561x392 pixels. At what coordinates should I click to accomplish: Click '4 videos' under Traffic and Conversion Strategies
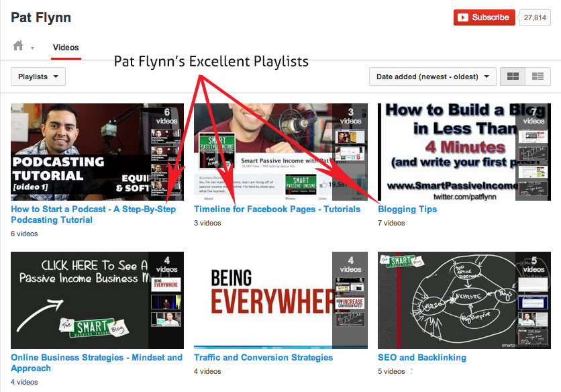[207, 371]
